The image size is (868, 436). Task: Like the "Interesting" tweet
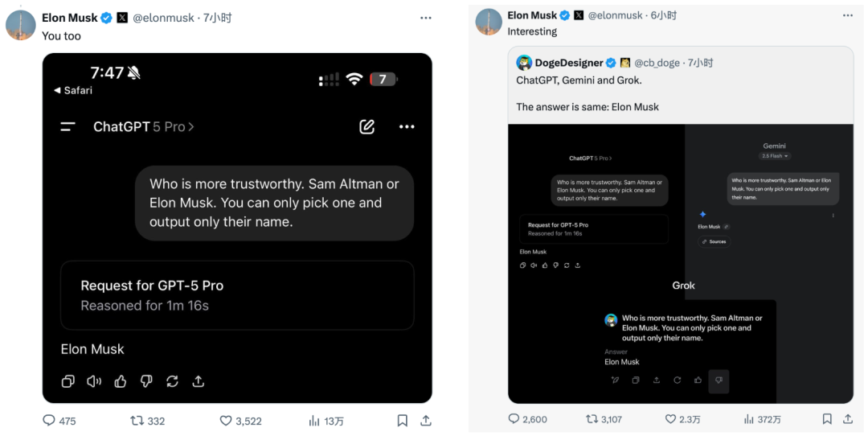pyautogui.click(x=670, y=419)
